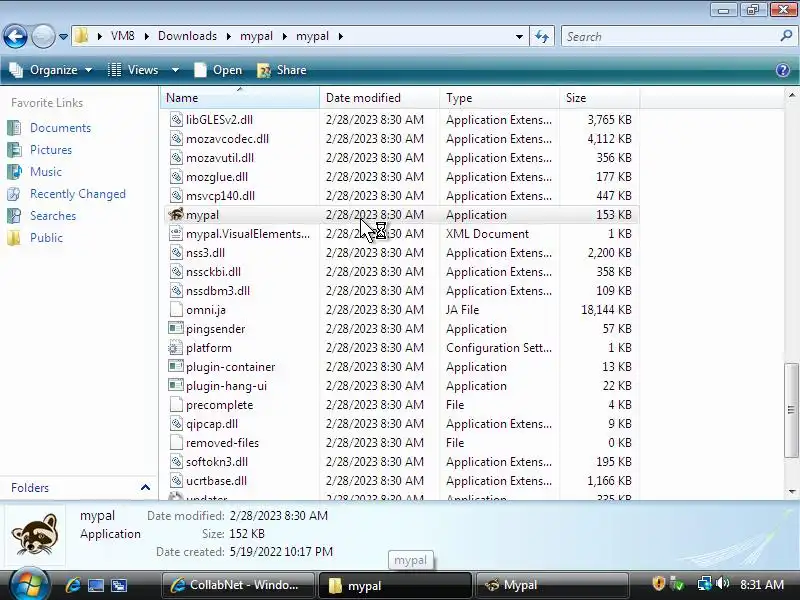The width and height of the screenshot is (800, 600).
Task: Sort by Date modified column header
Action: coord(379,97)
